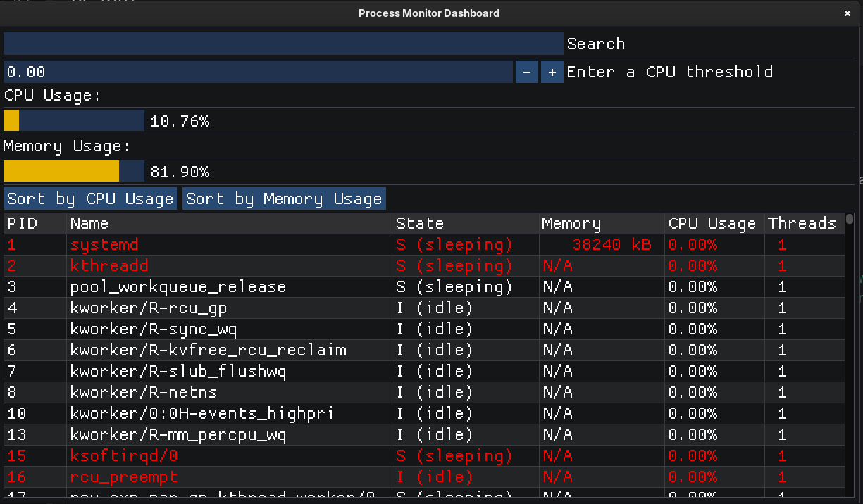The image size is (863, 504).
Task: Click the Memory Usage progress bar
Action: click(73, 170)
